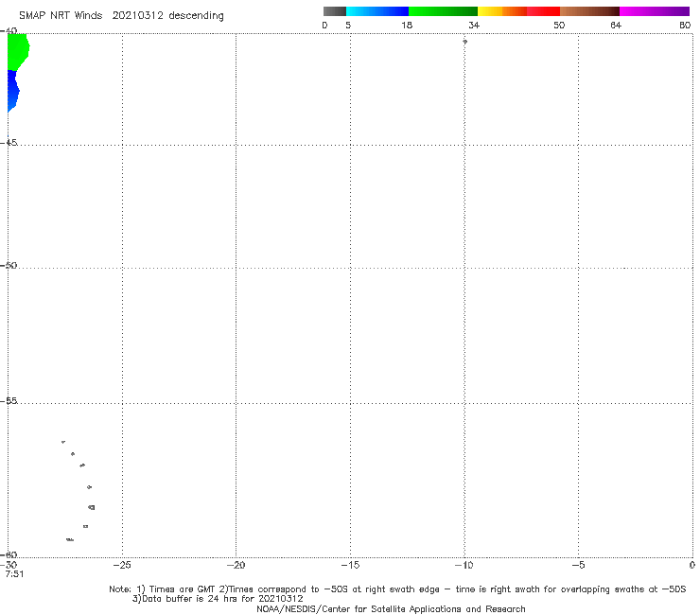The height and width of the screenshot is (615, 700).
Task: Click the brown segment of the colorbar
Action: [x=589, y=11]
